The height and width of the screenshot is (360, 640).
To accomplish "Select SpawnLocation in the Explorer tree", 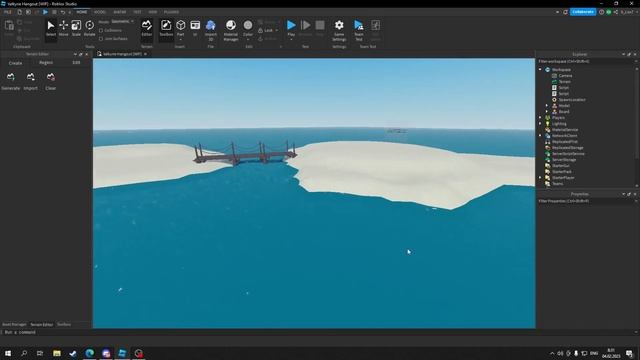I will (572, 100).
